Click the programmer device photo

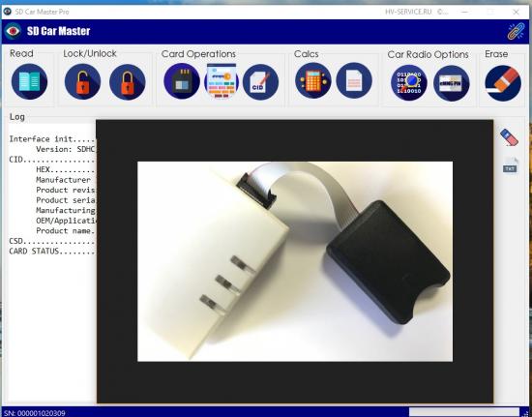[x=295, y=261]
